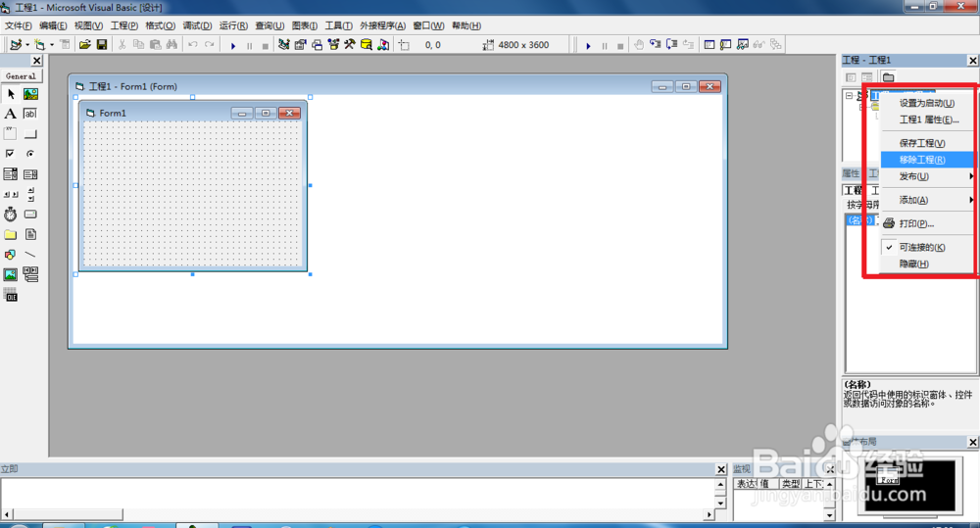980x528 pixels.
Task: Select the Image control tool
Action: click(11, 274)
